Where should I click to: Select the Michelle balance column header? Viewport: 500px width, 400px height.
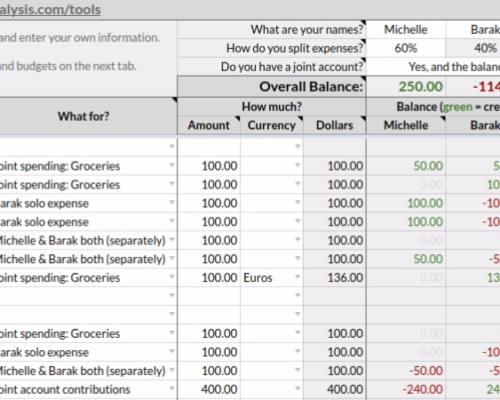pyautogui.click(x=406, y=125)
